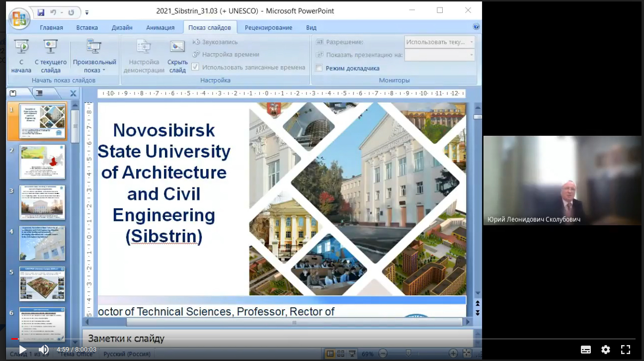Start slideshow from status bar icon
Image resolution: width=644 pixels, height=361 pixels.
tap(352, 354)
